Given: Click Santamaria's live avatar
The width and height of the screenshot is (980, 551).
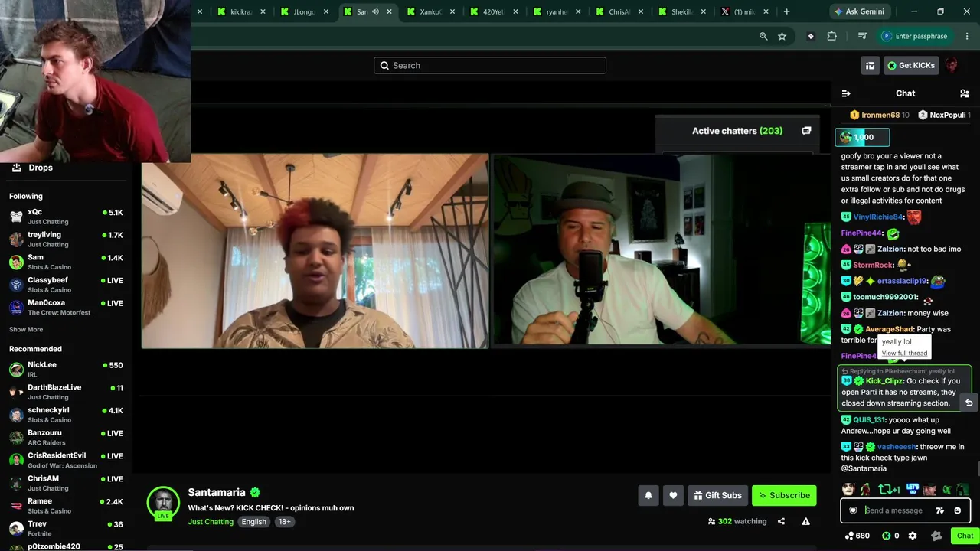Looking at the screenshot, I should click(x=163, y=503).
